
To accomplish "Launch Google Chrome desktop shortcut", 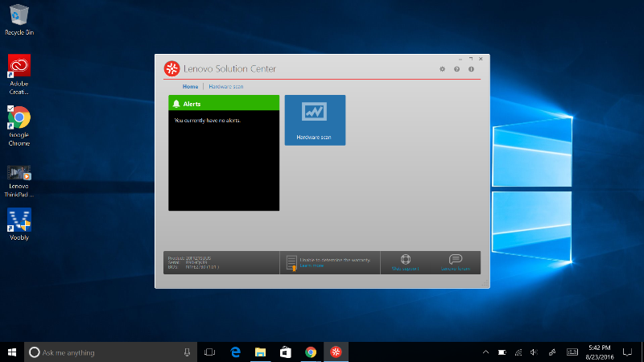I will point(19,126).
